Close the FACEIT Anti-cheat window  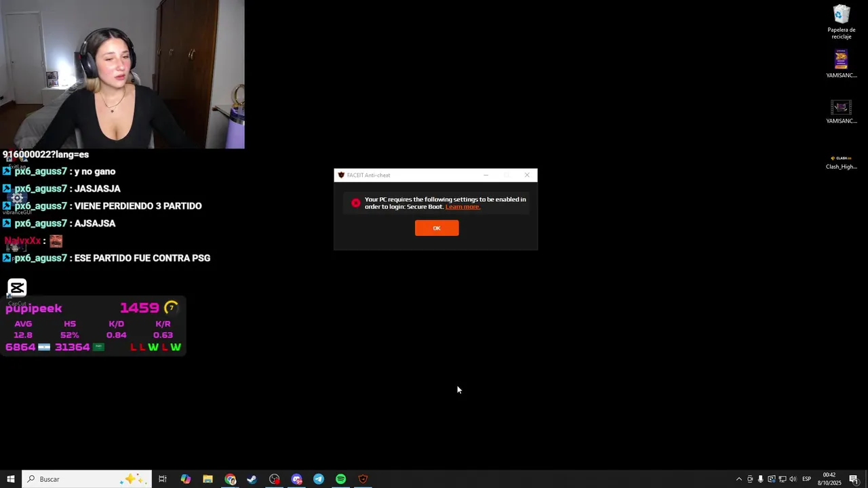click(x=527, y=175)
